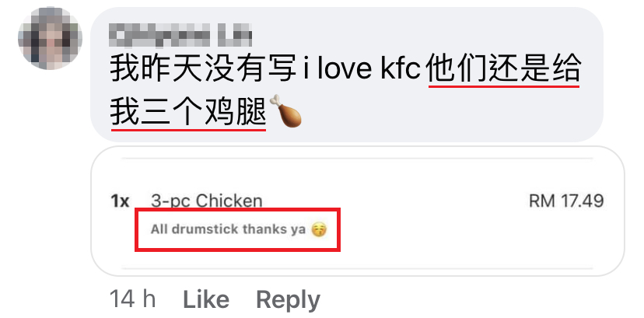644x318 pixels.
Task: Click the words i love kfc
Action: 361,69
